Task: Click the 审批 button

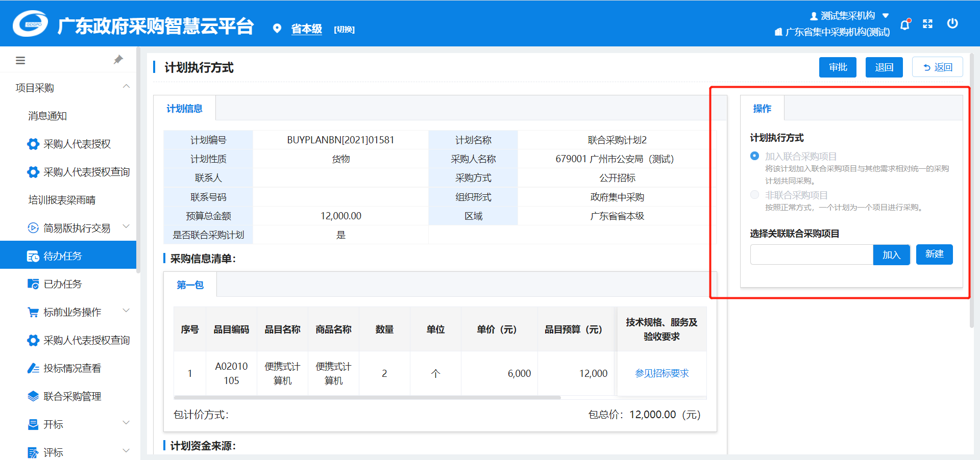Action: (837, 67)
